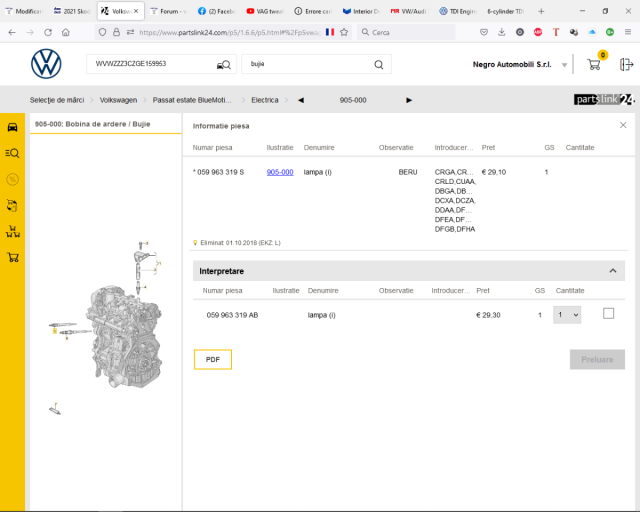This screenshot has width=640, height=512.
Task: Open the shopping cart in the header
Action: pyautogui.click(x=594, y=64)
